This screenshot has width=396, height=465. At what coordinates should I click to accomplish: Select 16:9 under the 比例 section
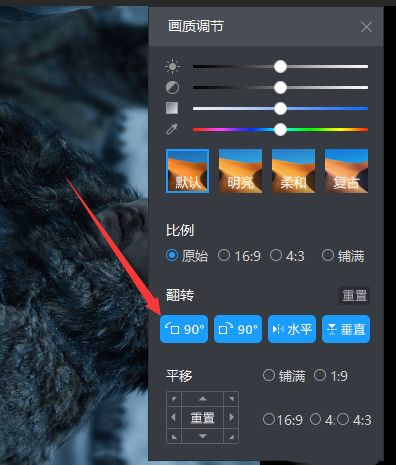239,256
